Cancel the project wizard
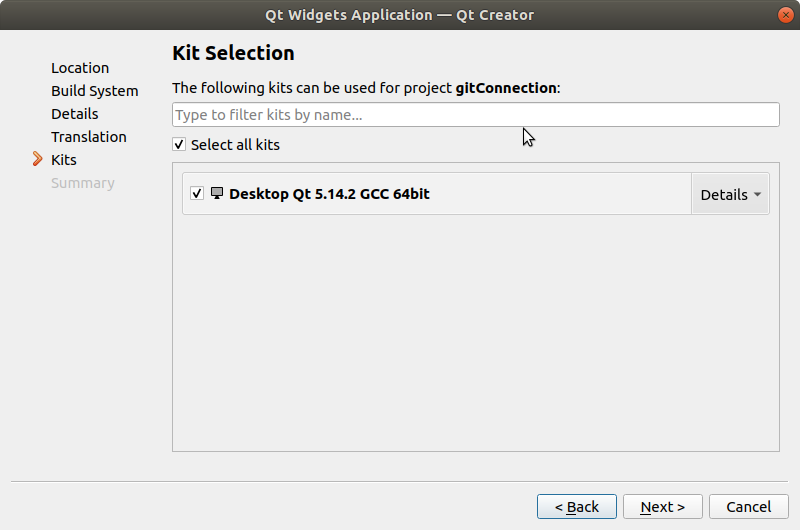 tap(748, 507)
